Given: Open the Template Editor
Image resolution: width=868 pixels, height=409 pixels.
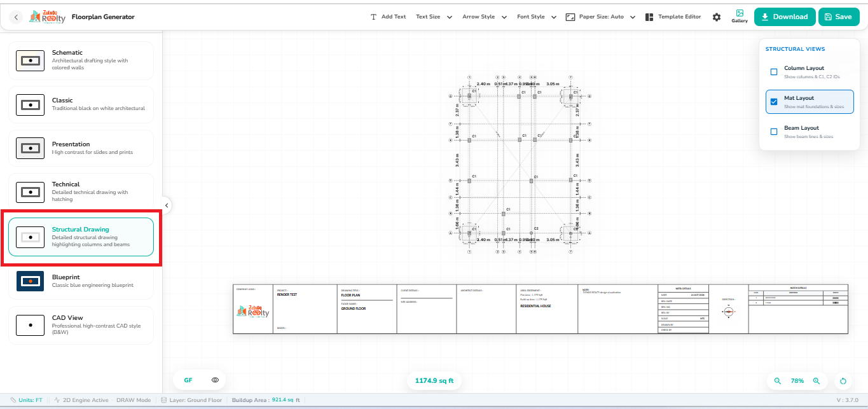Looking at the screenshot, I should click(x=673, y=17).
